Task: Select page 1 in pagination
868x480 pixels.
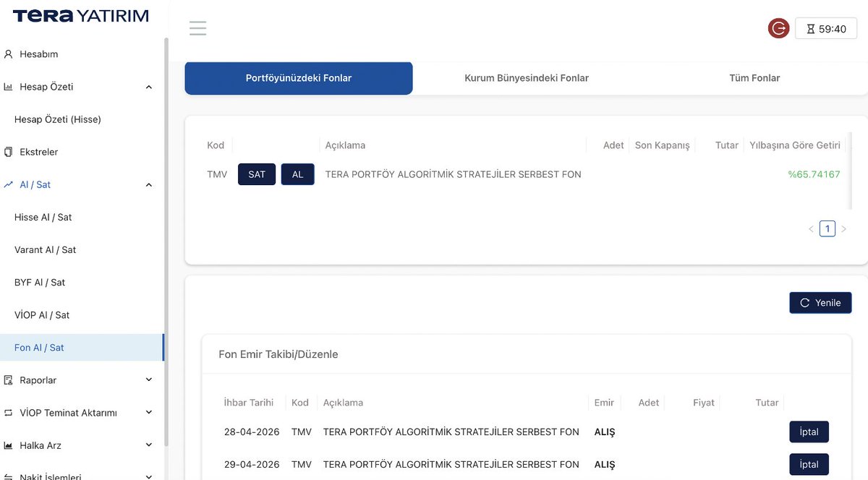Action: (x=827, y=229)
